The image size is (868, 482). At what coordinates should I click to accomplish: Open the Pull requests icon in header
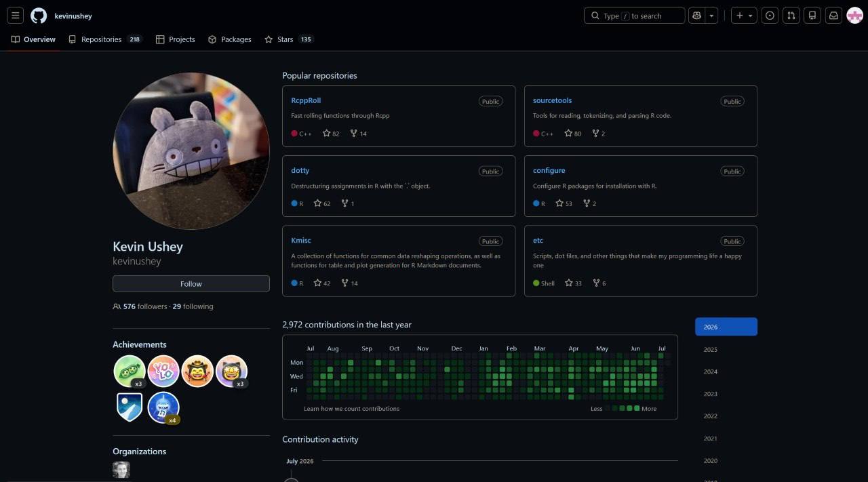pyautogui.click(x=791, y=16)
